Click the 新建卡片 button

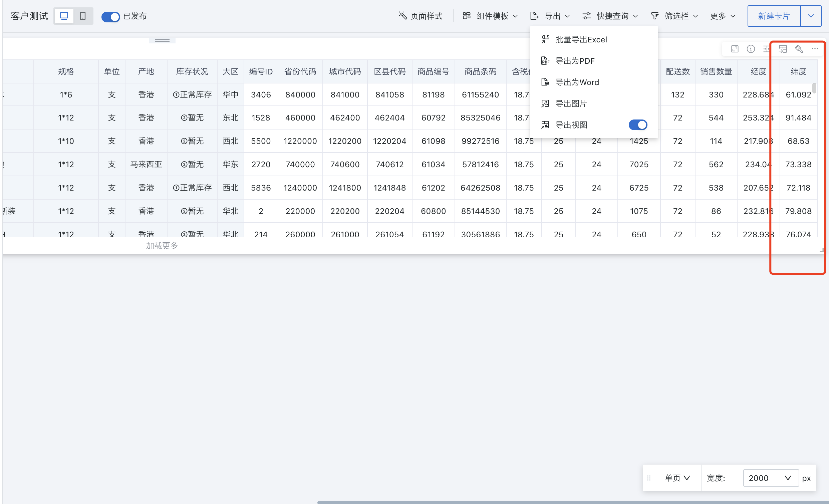pos(774,16)
